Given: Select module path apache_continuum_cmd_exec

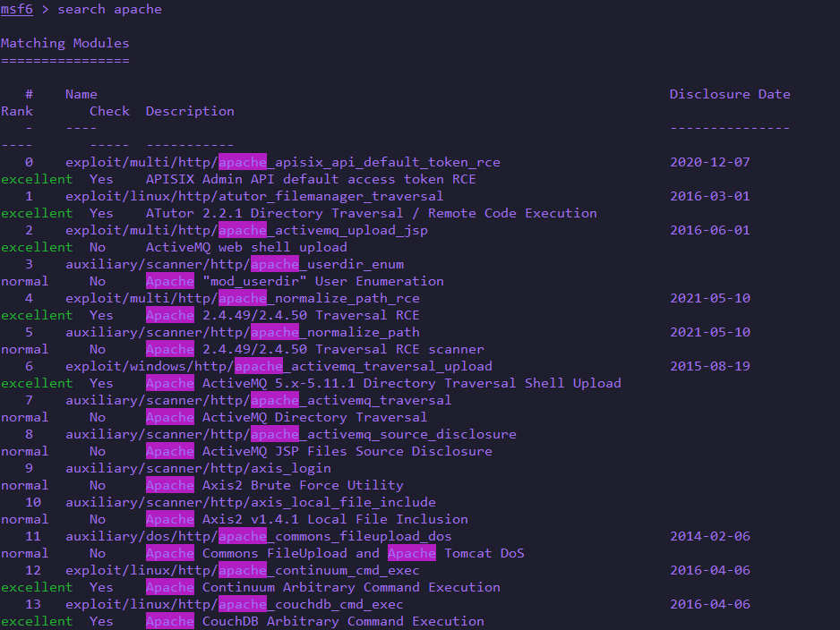Looking at the screenshot, I should 242,571.
